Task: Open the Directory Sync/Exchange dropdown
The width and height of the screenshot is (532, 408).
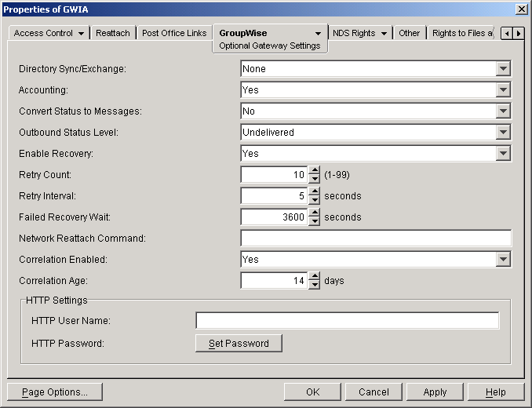Action: tap(503, 69)
